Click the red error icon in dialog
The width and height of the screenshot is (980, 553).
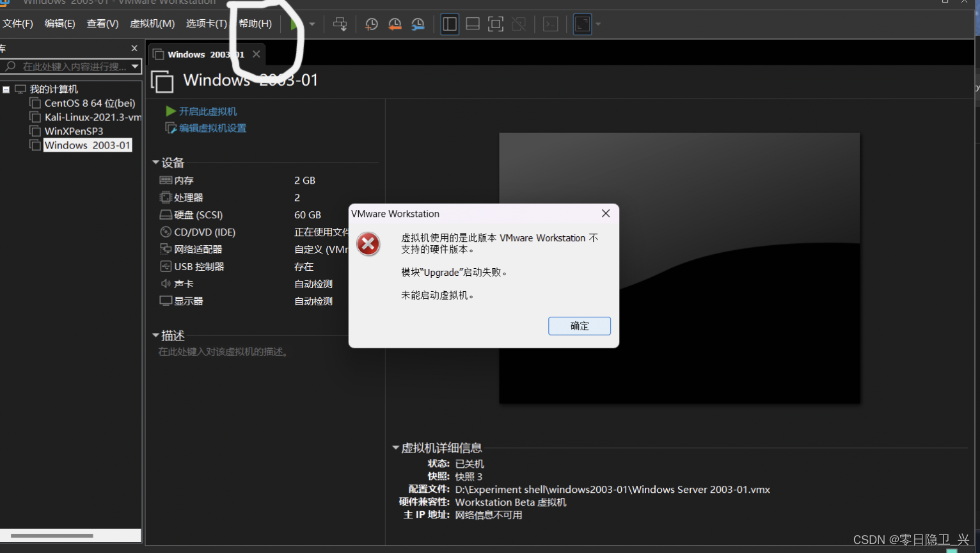click(368, 244)
